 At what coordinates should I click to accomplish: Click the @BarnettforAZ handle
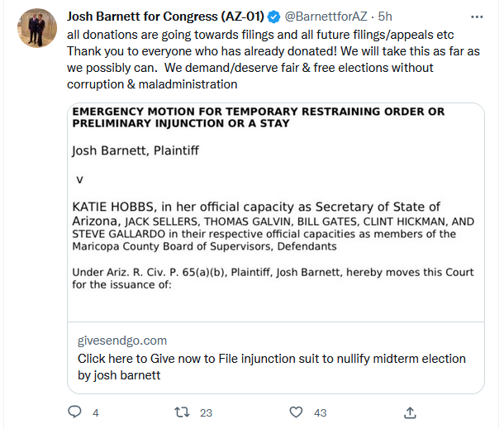point(326,17)
